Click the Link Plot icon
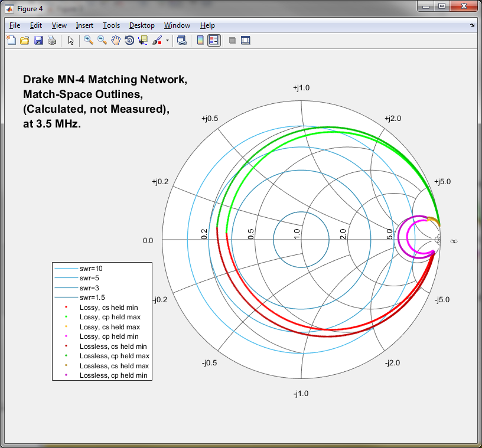The height and width of the screenshot is (448, 482). (182, 40)
